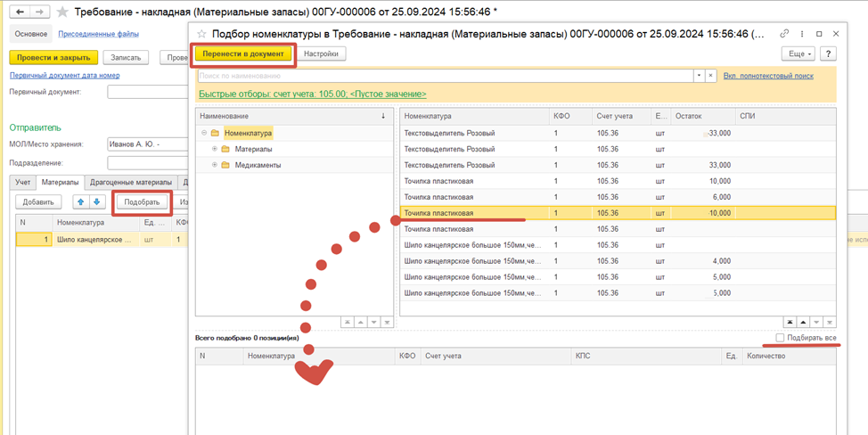Select Шило канцелярское row in document Материалы table
868x435 pixels.
[102, 240]
